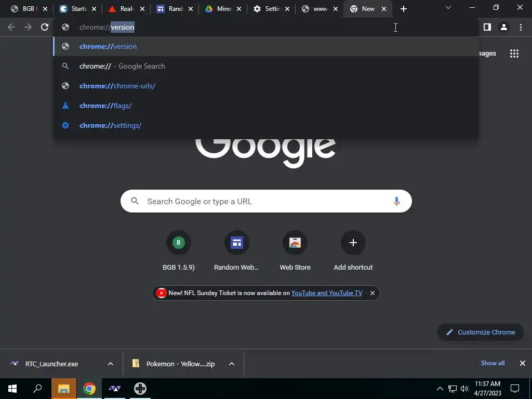Reload the page with refresh icon

click(45, 27)
